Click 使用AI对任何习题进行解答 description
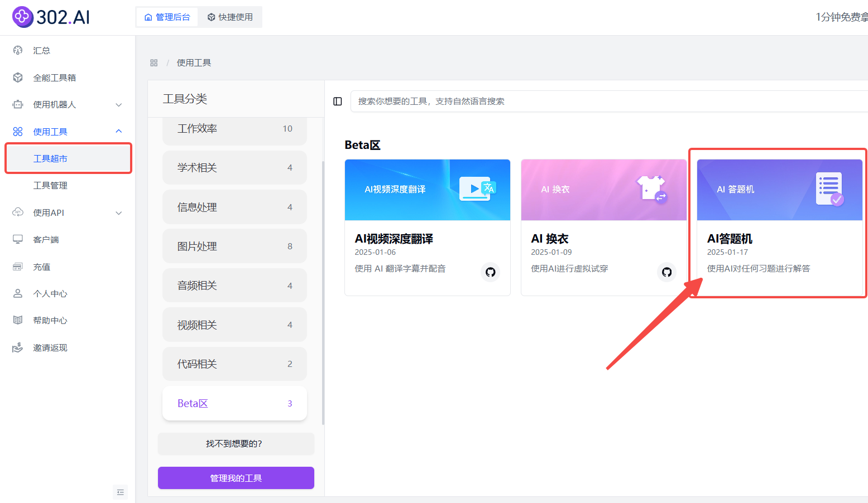The height and width of the screenshot is (503, 868). (x=759, y=269)
